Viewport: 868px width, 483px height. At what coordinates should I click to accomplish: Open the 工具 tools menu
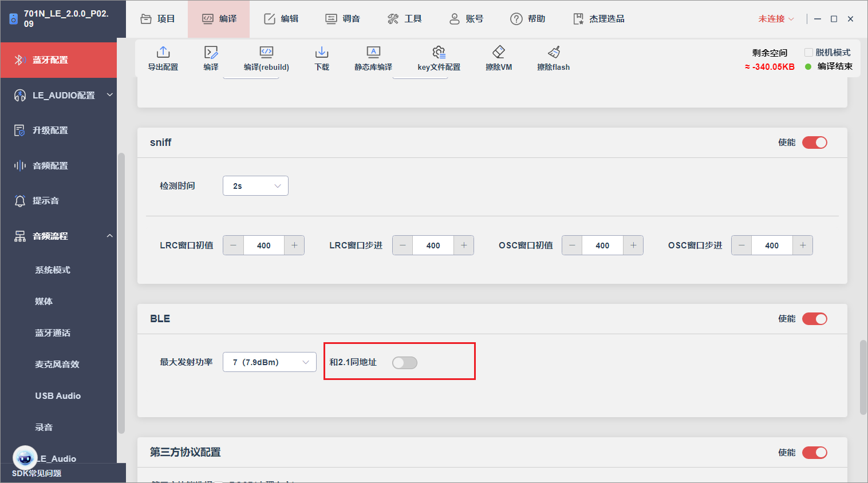tap(404, 19)
